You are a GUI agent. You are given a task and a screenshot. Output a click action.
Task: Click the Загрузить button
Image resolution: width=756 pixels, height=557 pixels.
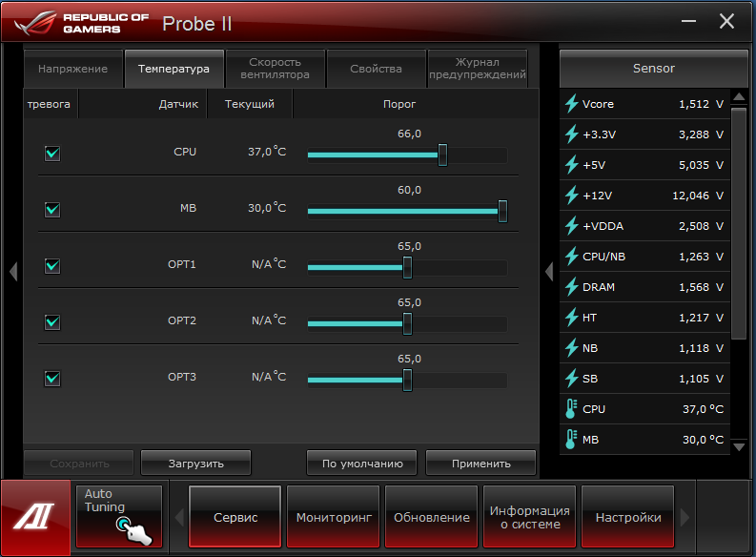195,463
